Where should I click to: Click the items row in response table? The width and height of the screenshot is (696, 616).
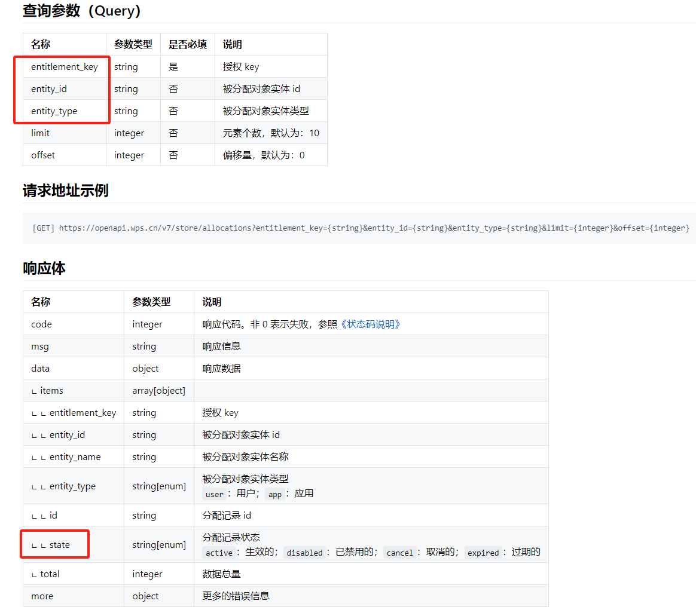coord(51,391)
